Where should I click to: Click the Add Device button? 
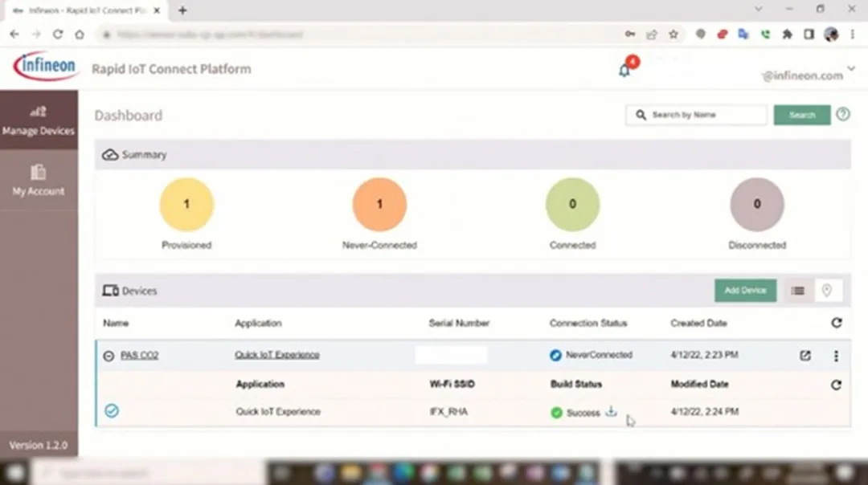point(745,291)
